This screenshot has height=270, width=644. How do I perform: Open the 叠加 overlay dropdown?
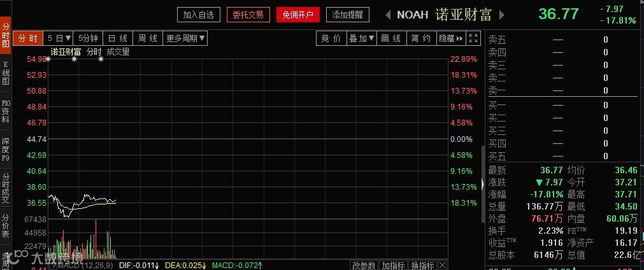click(362, 39)
